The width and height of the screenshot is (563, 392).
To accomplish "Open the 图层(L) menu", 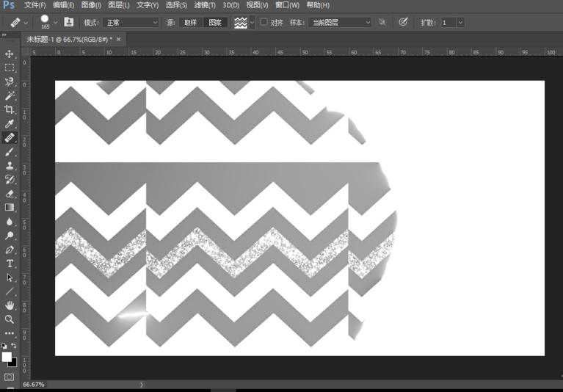I will coord(119,5).
